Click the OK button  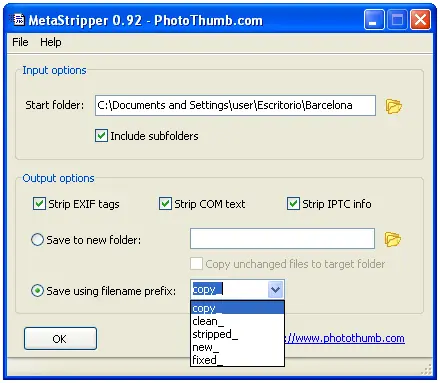click(60, 338)
